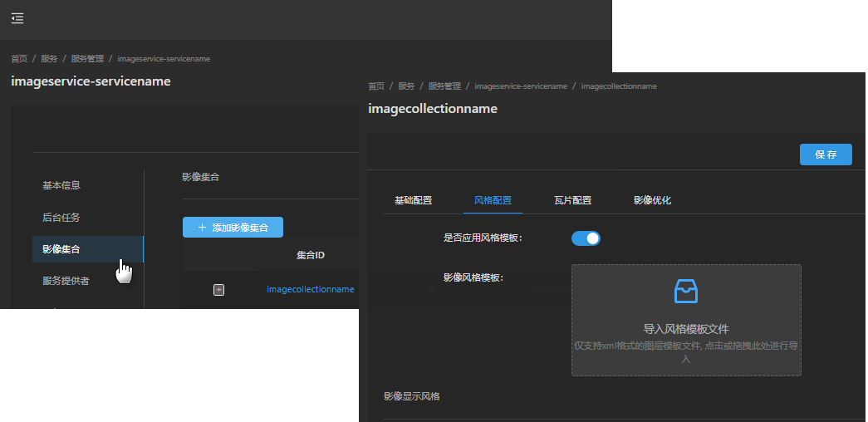Click the menu collapse icon at top-left

click(17, 18)
